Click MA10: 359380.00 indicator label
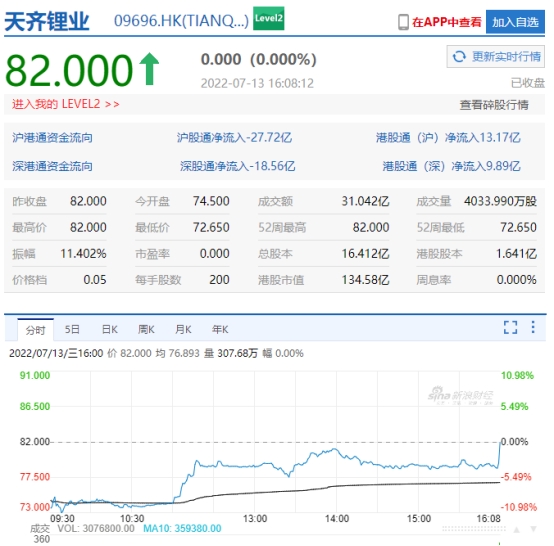Image resolution: width=554 pixels, height=546 pixels. point(182,528)
